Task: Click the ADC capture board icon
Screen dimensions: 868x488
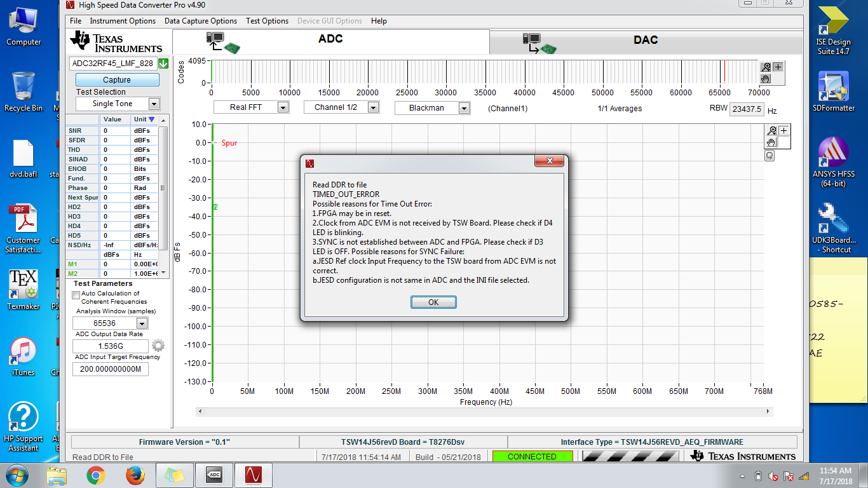Action: click(224, 43)
